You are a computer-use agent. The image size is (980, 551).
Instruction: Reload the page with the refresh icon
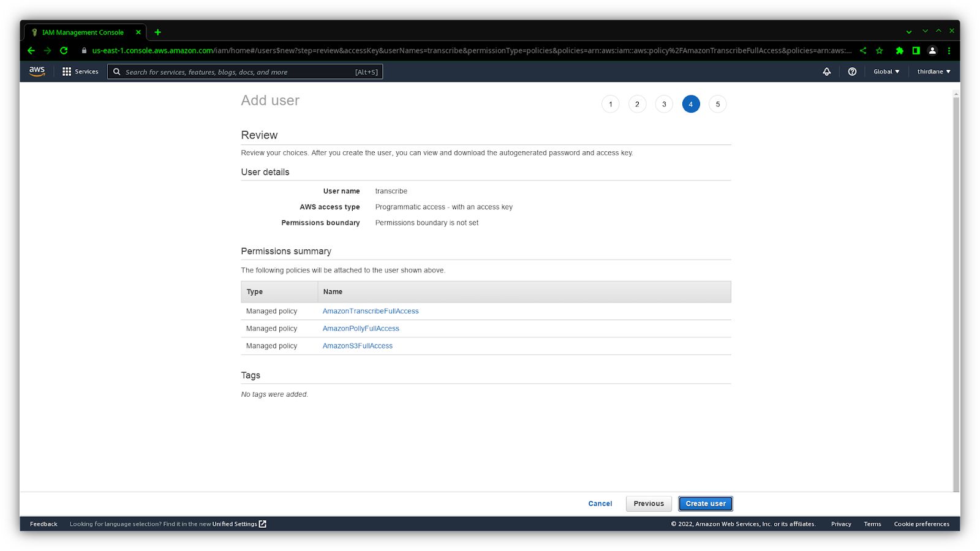tap(64, 51)
